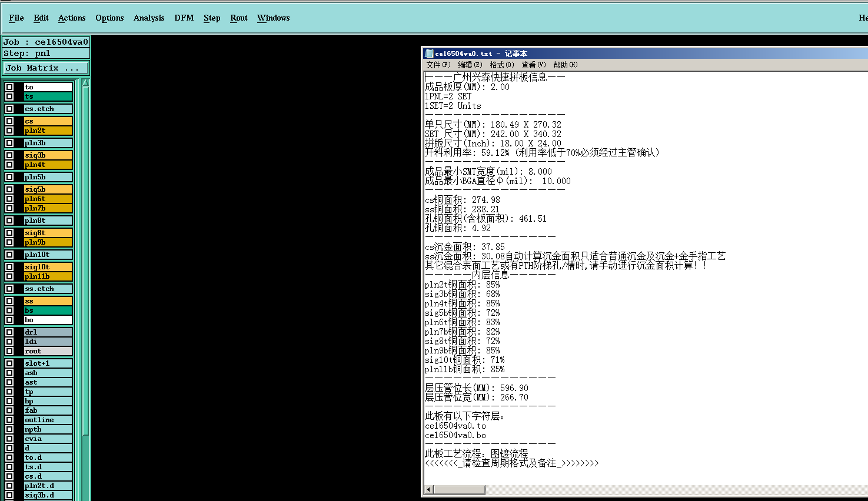
Task: Open the Options menu
Action: click(109, 18)
